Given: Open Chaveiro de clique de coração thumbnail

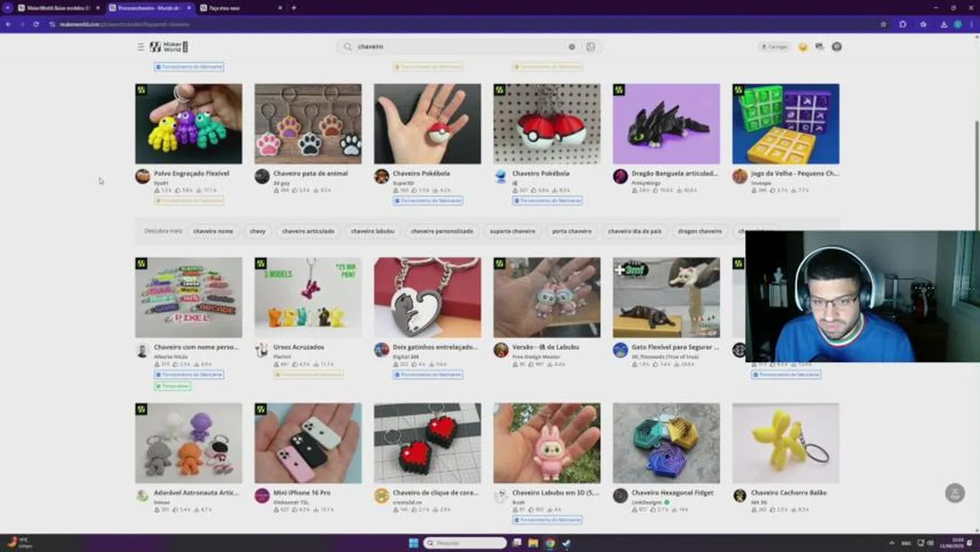Looking at the screenshot, I should (x=428, y=443).
